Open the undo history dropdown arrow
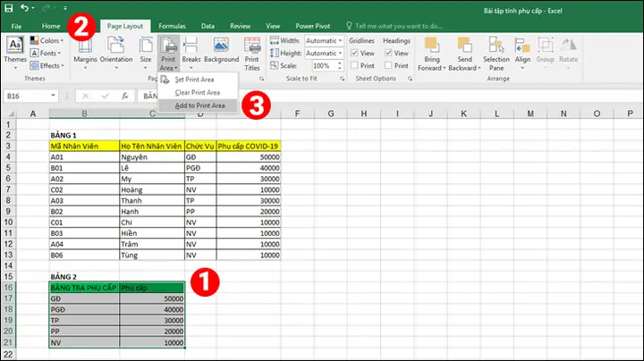Screen dimensions: 644x361 (33, 8)
